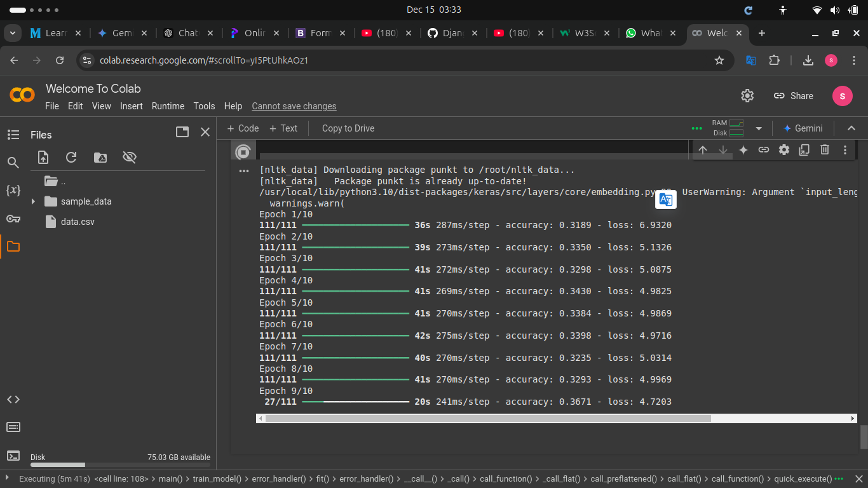Stop the running cell execution
This screenshot has height=488, width=868.
tap(243, 152)
